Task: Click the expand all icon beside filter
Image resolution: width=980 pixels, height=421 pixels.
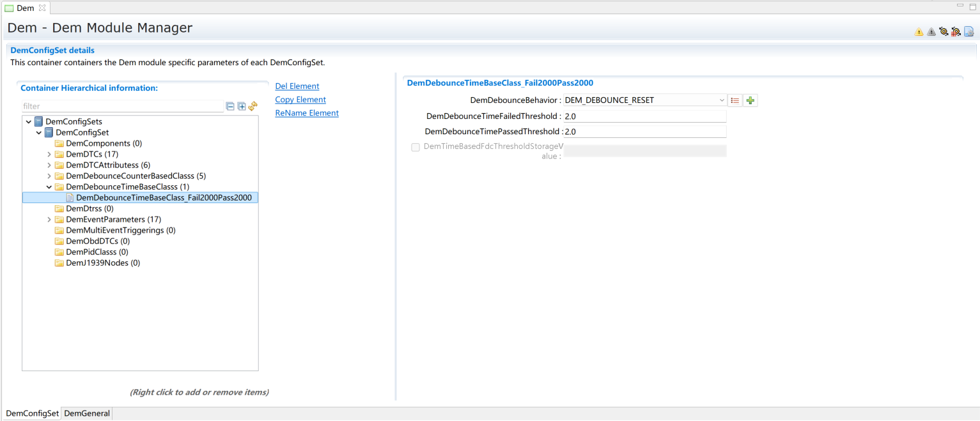Action: [242, 107]
